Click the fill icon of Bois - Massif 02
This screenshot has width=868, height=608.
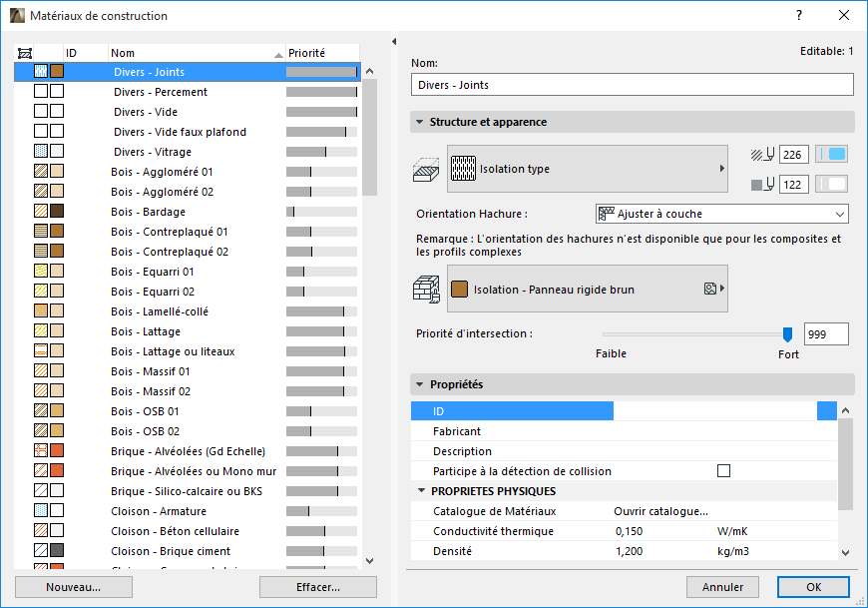point(41,390)
